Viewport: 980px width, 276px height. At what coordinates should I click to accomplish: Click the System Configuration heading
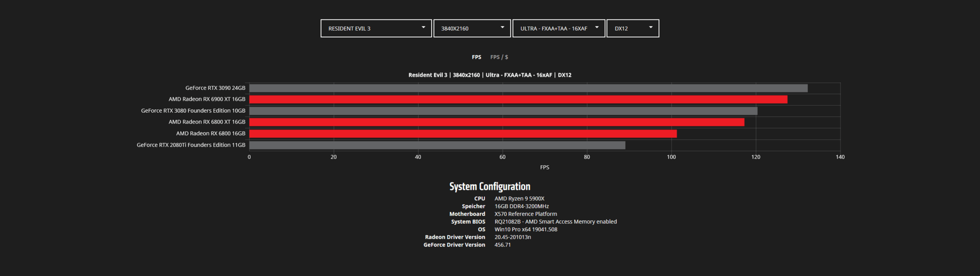[490, 187]
